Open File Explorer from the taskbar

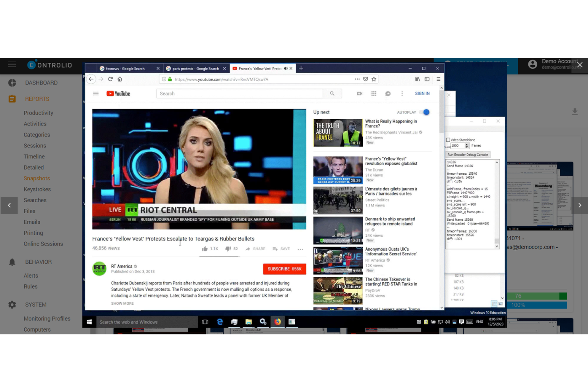[249, 322]
